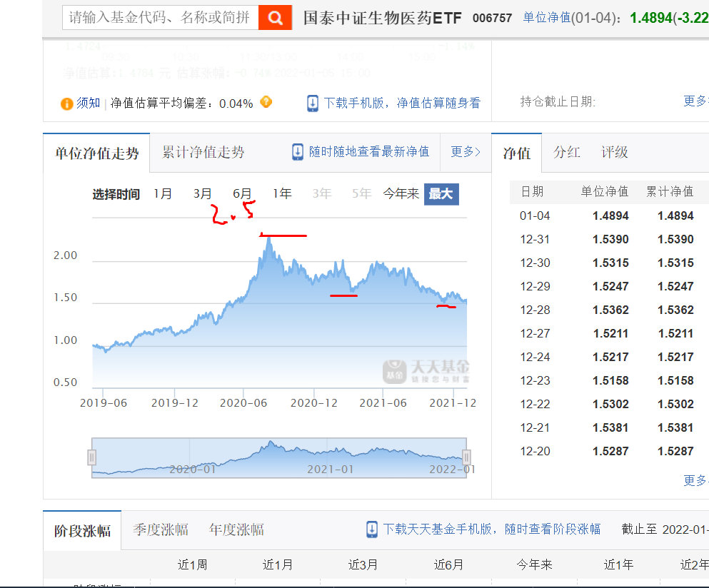Select 今年来 time range
The width and height of the screenshot is (709, 588).
401,194
